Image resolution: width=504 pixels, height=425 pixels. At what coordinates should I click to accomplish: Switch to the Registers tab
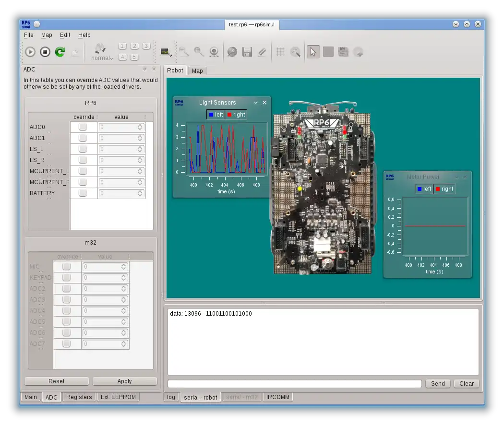(x=79, y=397)
